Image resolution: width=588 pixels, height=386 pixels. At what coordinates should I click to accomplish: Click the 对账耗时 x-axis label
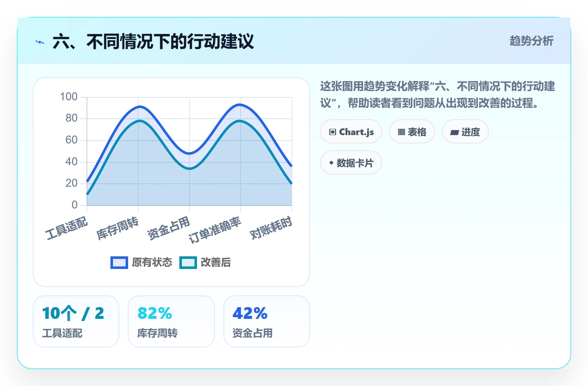click(271, 228)
